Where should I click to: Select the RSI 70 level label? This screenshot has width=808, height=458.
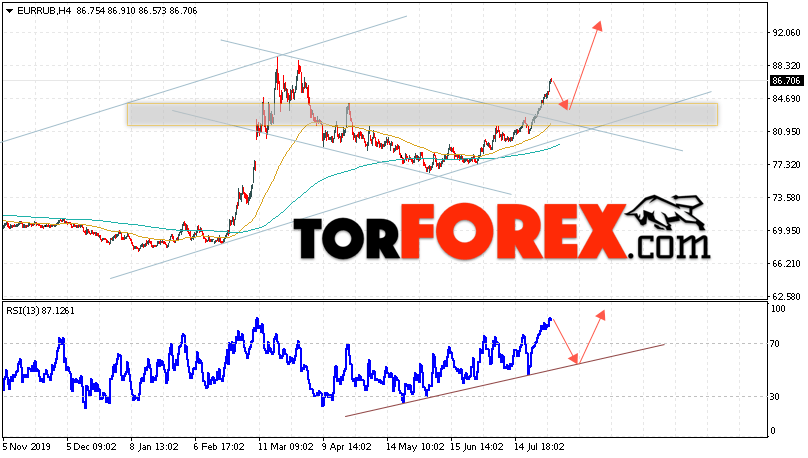coord(775,344)
